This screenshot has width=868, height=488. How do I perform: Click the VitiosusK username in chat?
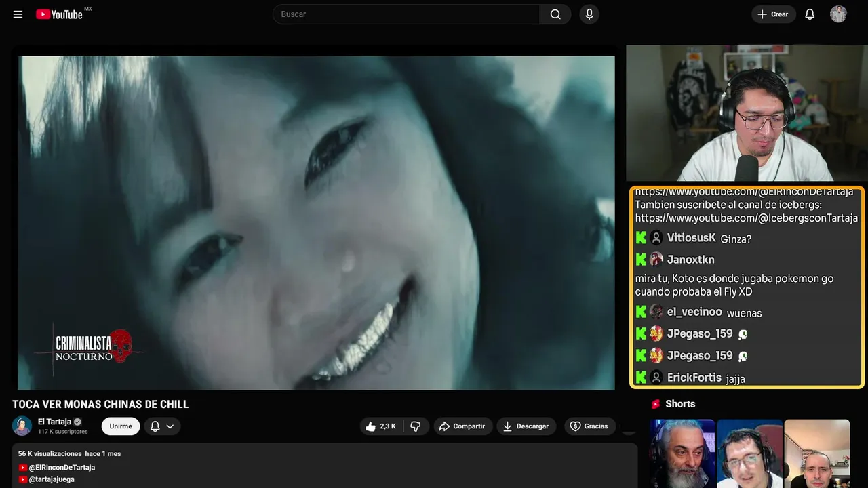692,238
